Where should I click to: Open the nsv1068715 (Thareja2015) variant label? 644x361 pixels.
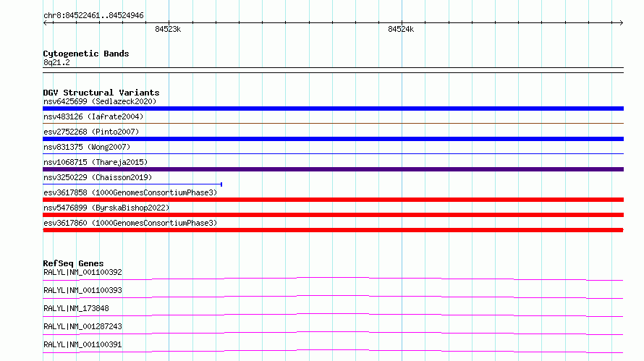click(x=96, y=162)
